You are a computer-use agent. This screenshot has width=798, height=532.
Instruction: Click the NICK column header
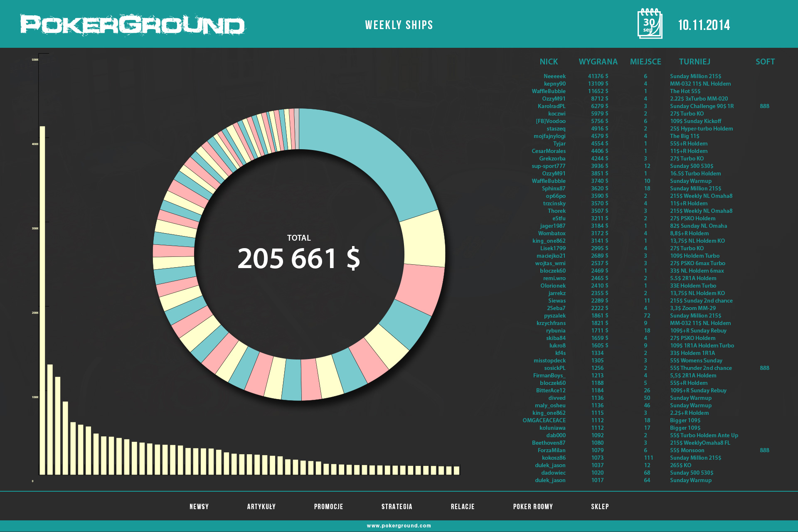click(x=549, y=62)
